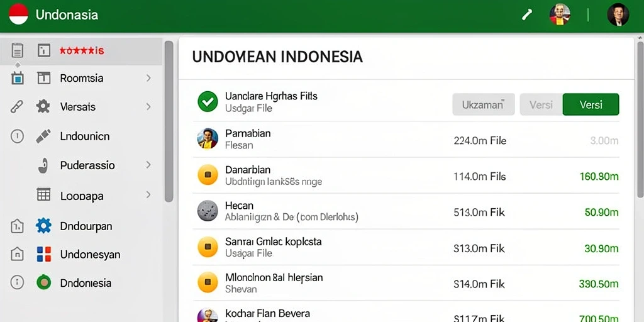
Task: Click the 513.0m Fik value
Action: [479, 213]
